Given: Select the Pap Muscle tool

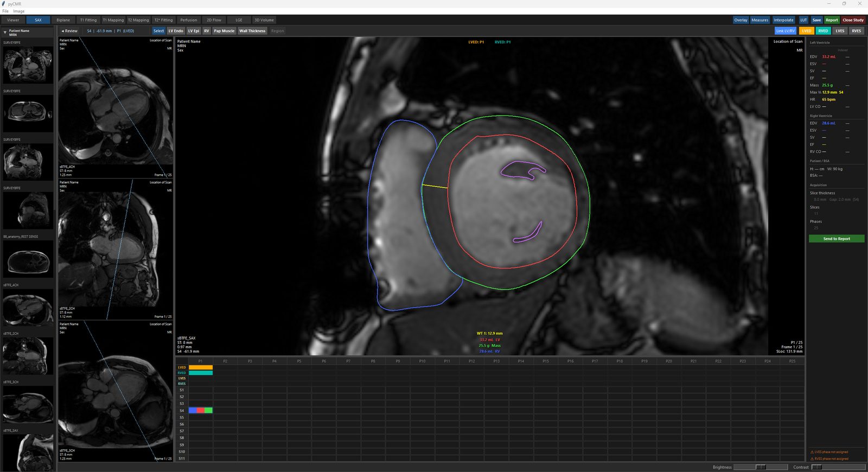Looking at the screenshot, I should [224, 31].
